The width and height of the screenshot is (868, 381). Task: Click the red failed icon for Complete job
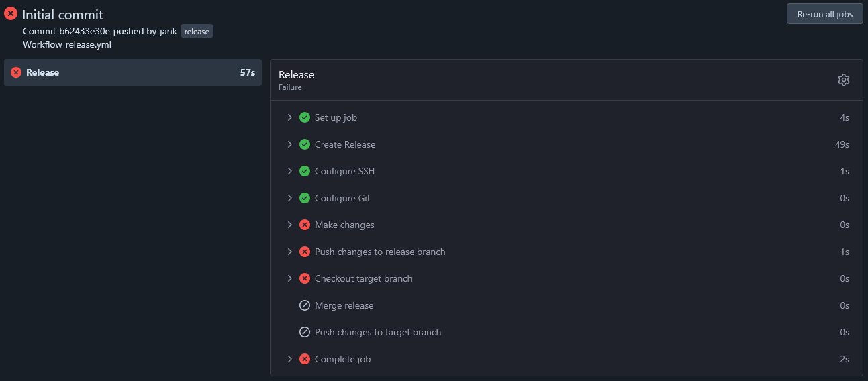coord(305,359)
